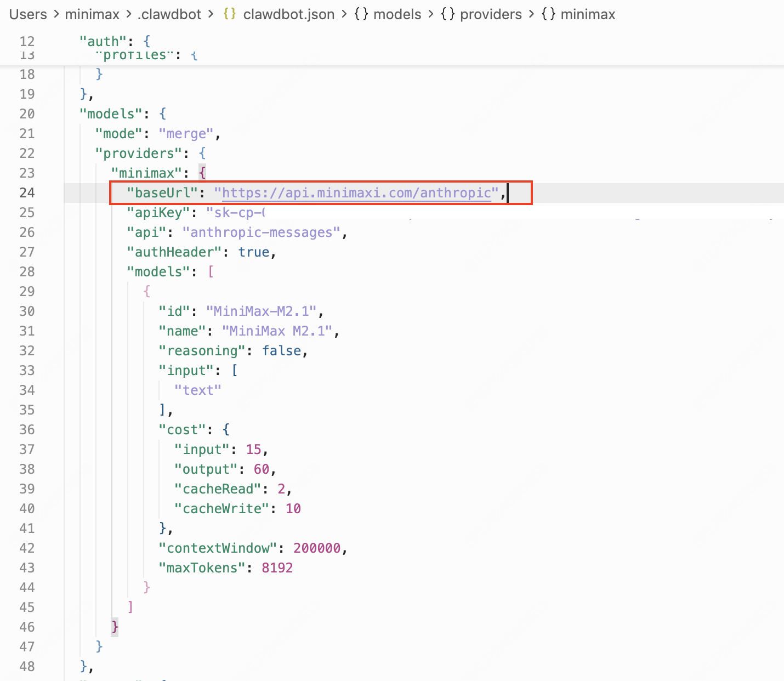
Task: Click the clawdbot.json breadcrumb label
Action: [x=289, y=14]
